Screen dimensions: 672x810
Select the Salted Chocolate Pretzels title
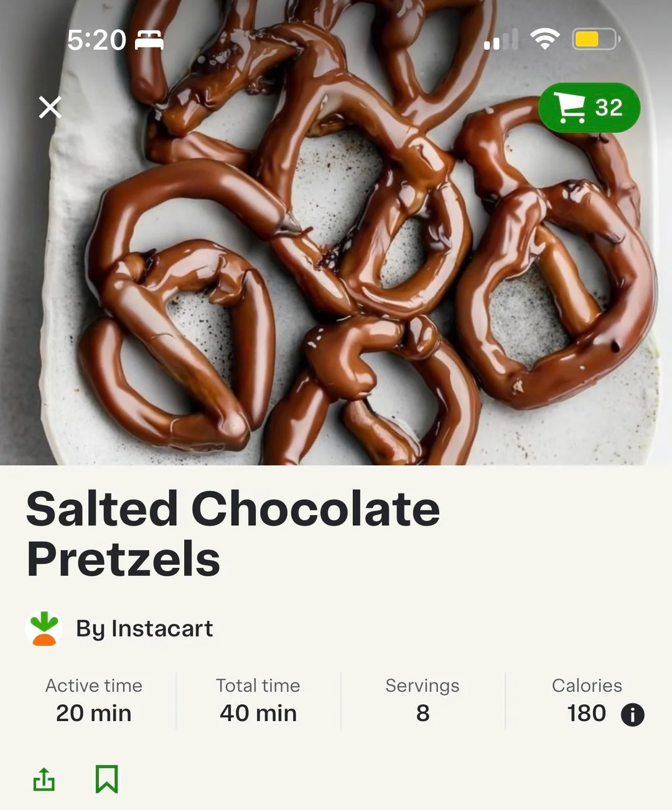click(x=233, y=534)
